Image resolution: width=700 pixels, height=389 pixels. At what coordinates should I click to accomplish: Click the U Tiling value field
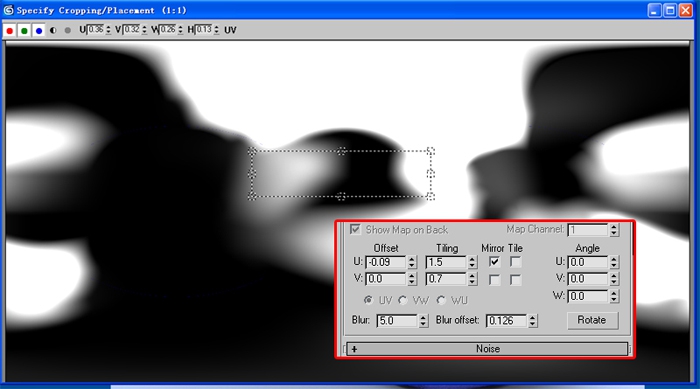(x=446, y=262)
